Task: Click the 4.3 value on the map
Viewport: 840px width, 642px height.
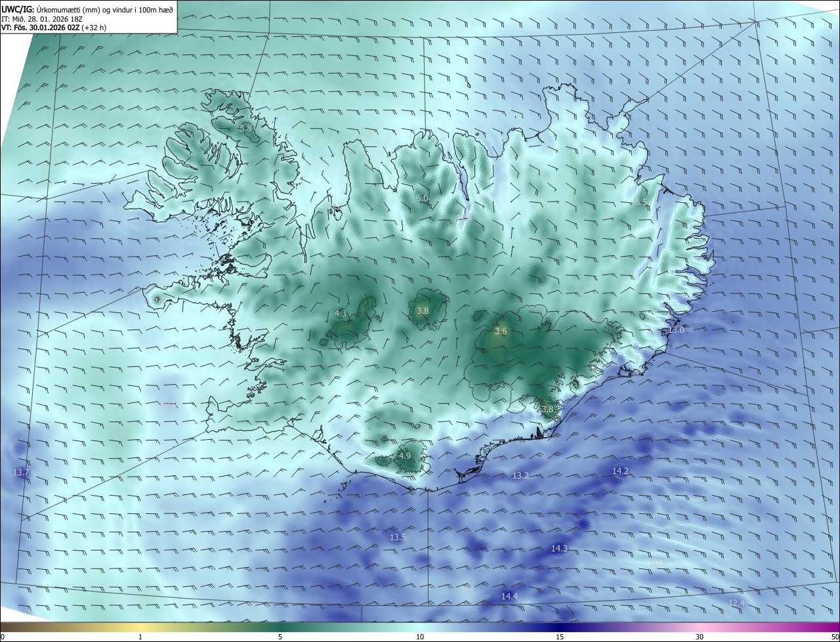Action: tap(341, 314)
